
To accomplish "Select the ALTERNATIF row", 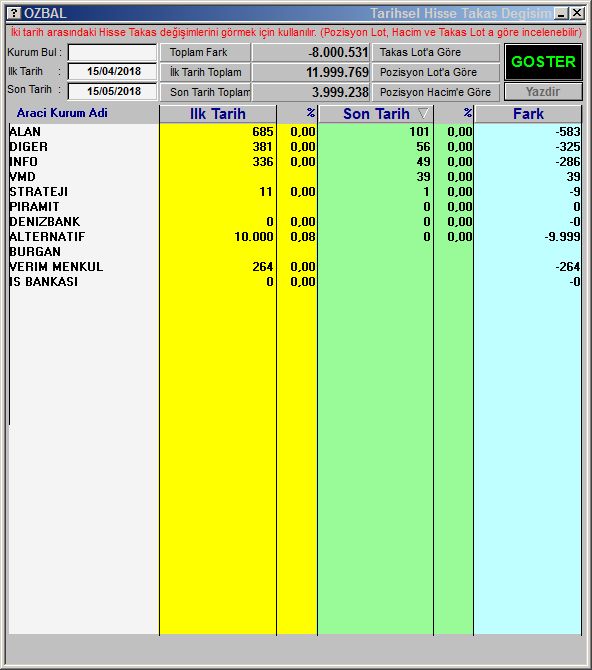I will [x=295, y=237].
